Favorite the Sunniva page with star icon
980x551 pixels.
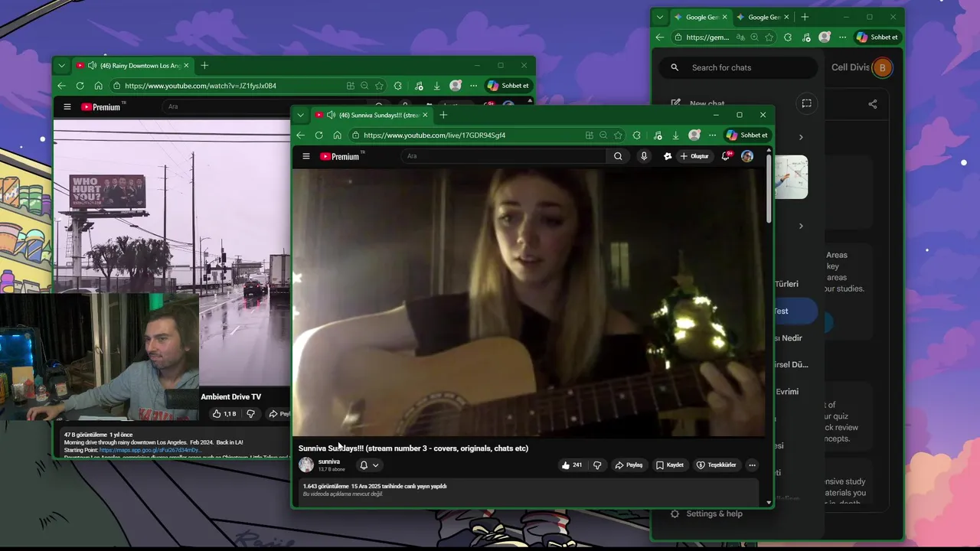coord(618,135)
